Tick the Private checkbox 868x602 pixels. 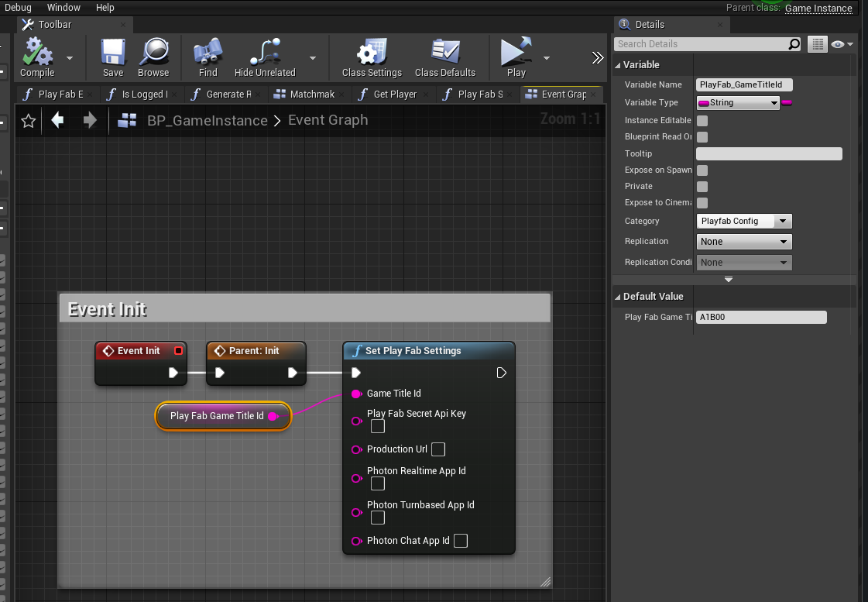[x=702, y=187]
